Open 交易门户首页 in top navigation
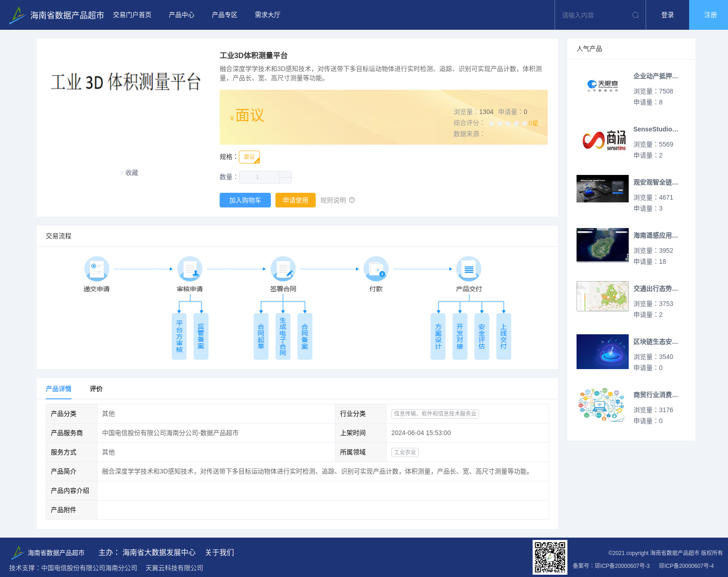This screenshot has width=728, height=577. (132, 15)
